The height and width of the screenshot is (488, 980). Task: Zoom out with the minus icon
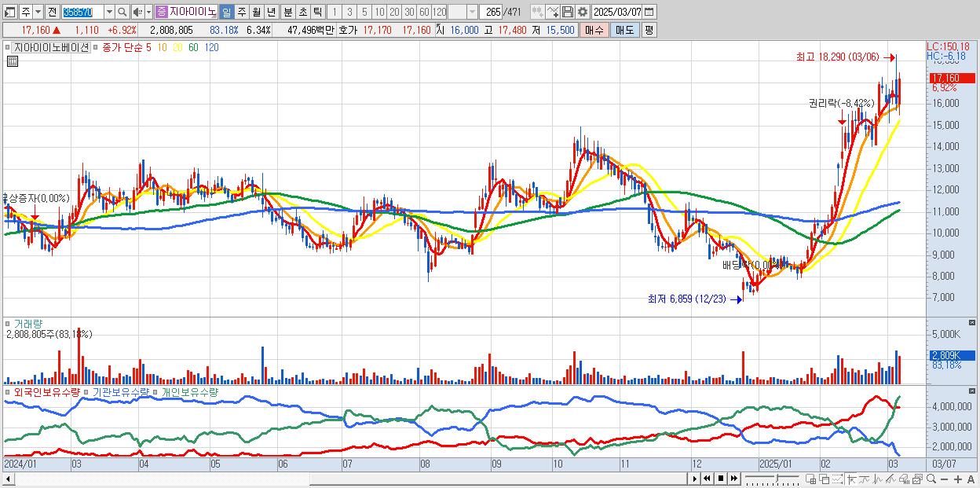[x=944, y=479]
